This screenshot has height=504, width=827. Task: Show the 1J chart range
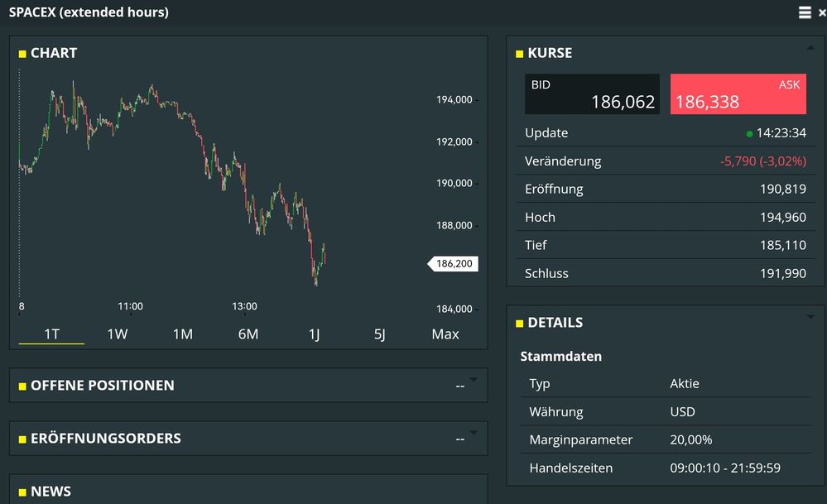314,334
